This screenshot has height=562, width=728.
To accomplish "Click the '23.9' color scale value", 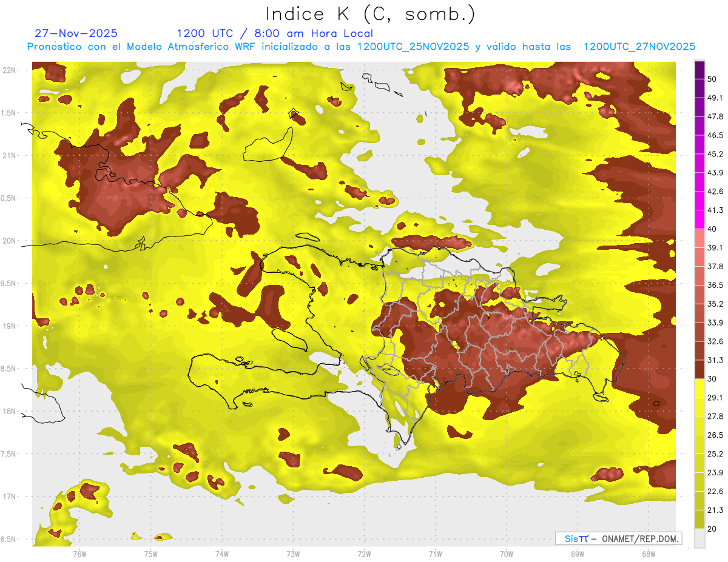I will point(715,473).
